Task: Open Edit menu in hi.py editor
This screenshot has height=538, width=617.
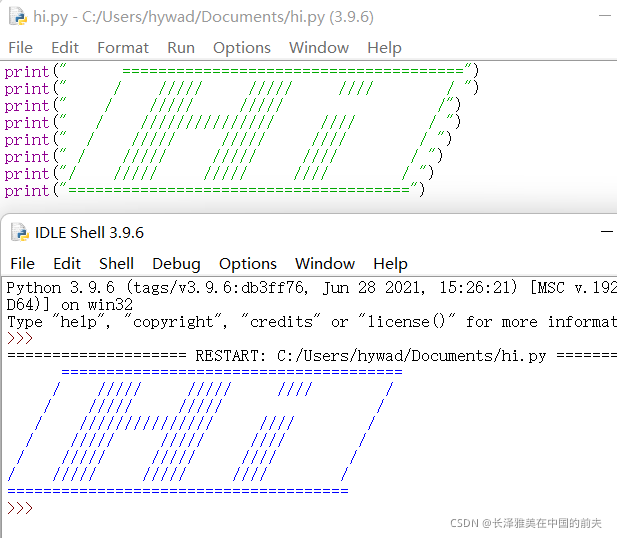Action: (x=65, y=48)
